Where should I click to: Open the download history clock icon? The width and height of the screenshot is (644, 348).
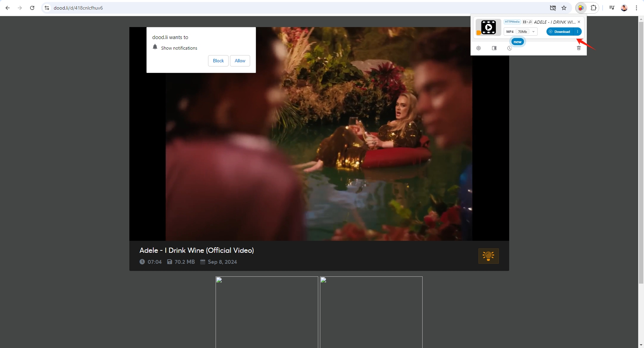pyautogui.click(x=510, y=48)
